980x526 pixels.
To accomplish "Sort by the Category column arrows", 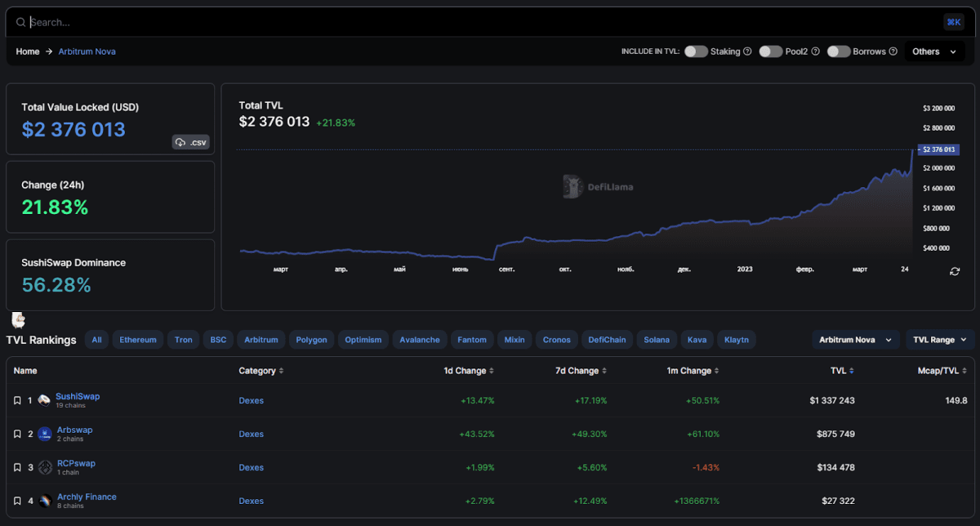I will coord(282,371).
